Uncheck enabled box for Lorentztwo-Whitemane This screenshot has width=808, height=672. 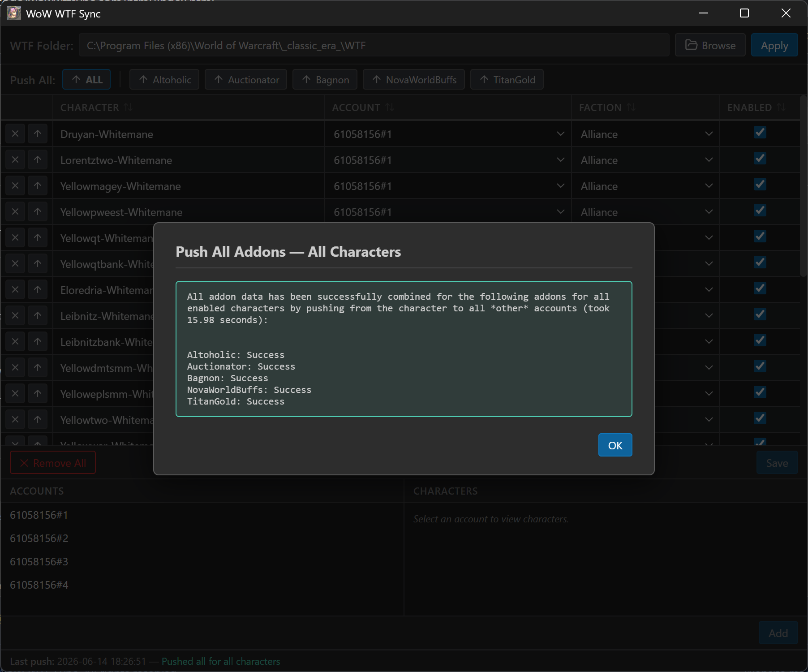click(760, 159)
